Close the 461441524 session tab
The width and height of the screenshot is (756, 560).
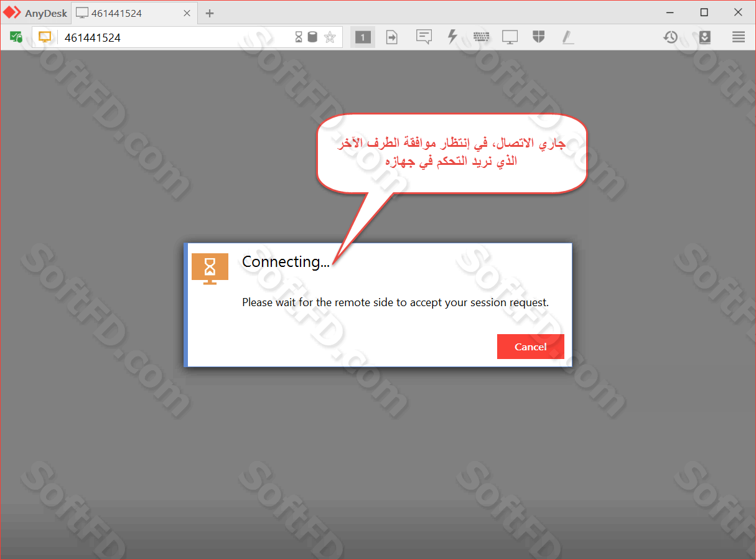click(187, 13)
